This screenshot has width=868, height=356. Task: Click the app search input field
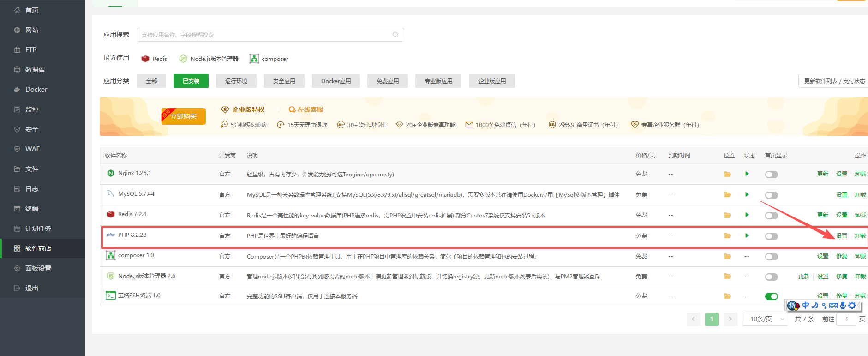click(x=270, y=35)
